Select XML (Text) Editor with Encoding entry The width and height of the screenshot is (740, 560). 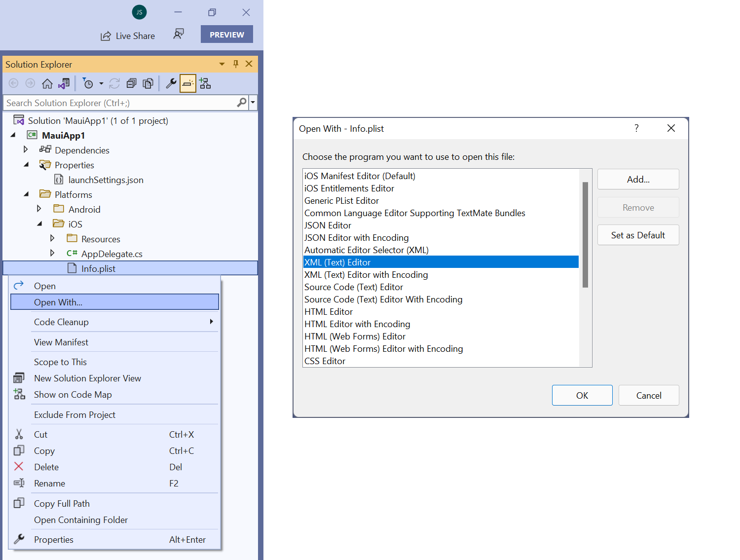pyautogui.click(x=366, y=274)
